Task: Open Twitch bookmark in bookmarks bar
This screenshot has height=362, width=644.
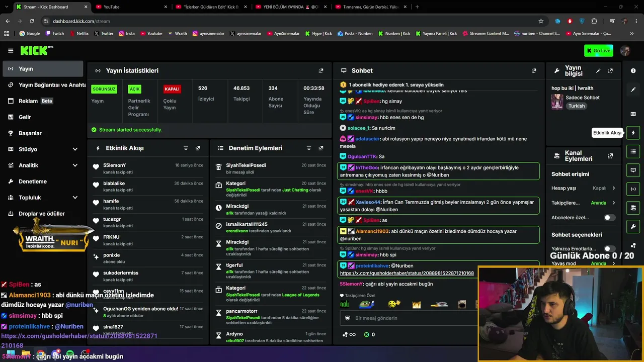Action: pyautogui.click(x=55, y=34)
